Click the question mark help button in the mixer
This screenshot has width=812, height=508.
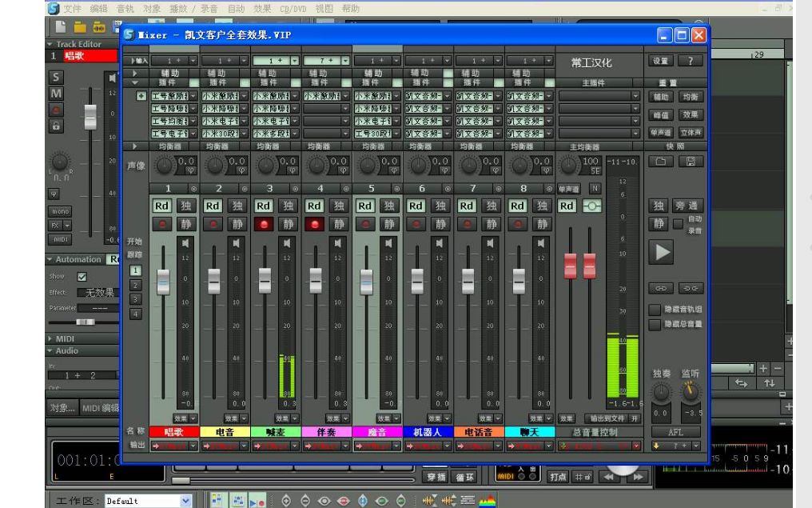click(691, 61)
